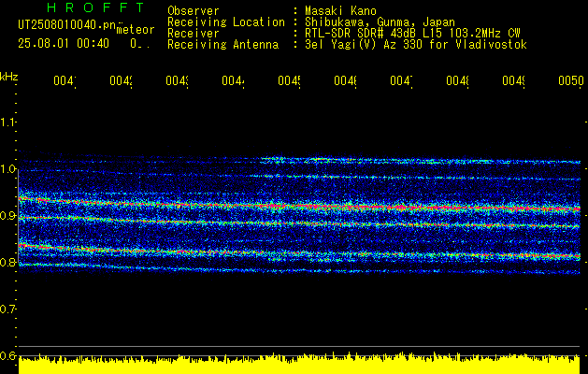
Task: Click the 0.6 kHz axis label
Action: pos(8,355)
